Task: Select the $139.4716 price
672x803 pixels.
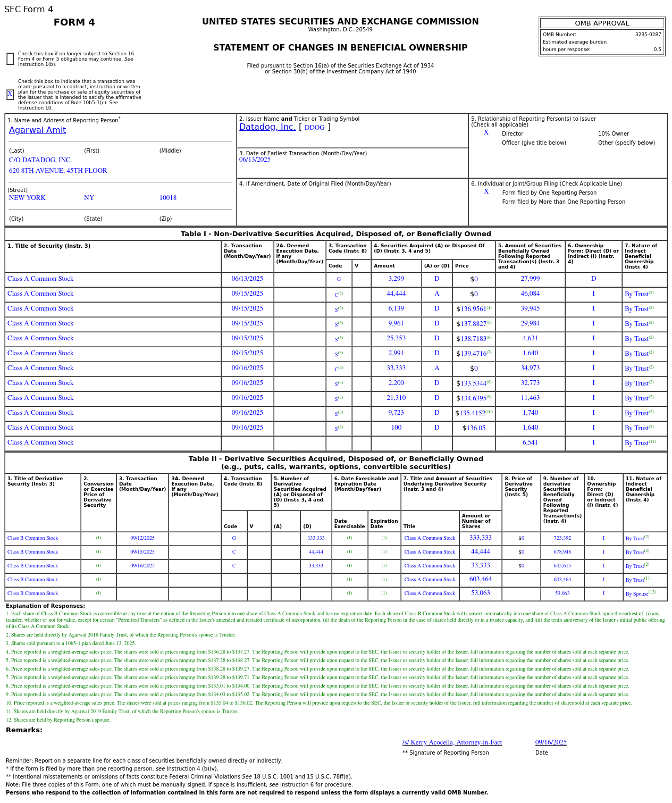Action: [x=474, y=354]
